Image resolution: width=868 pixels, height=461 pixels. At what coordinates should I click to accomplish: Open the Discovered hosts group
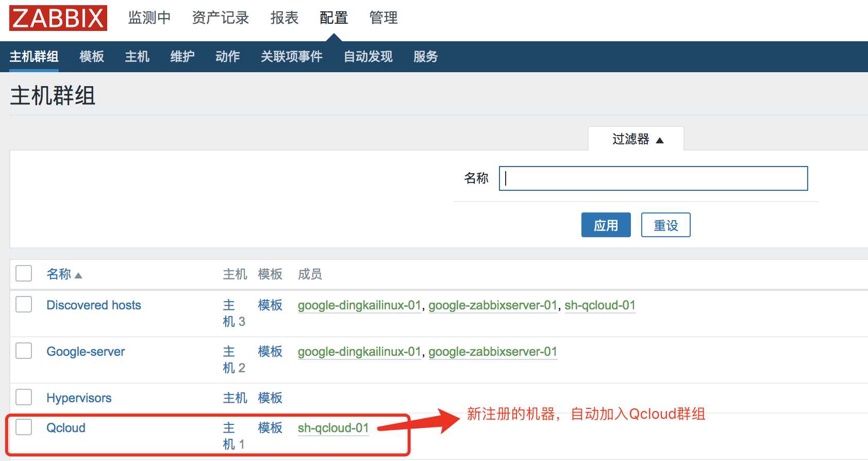[94, 305]
